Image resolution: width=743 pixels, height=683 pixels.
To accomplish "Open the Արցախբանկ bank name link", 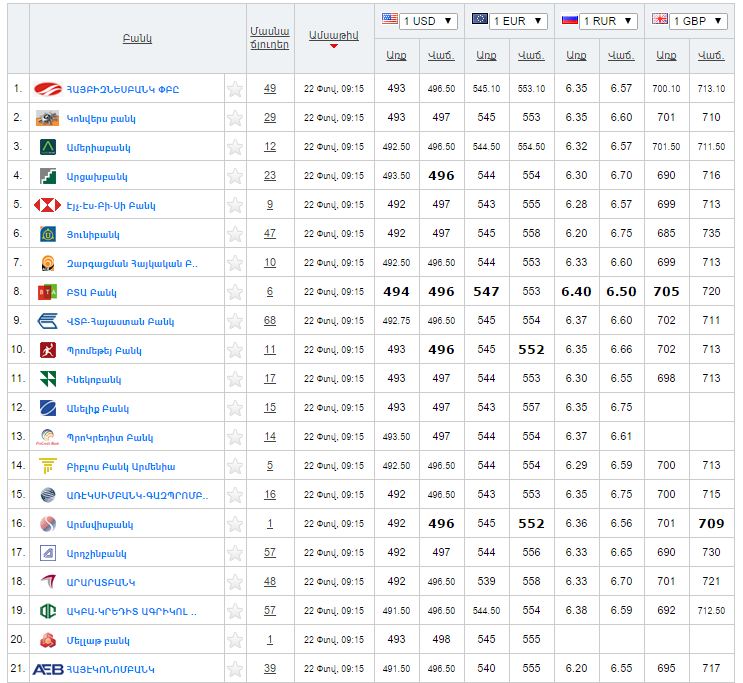I will pos(98,176).
